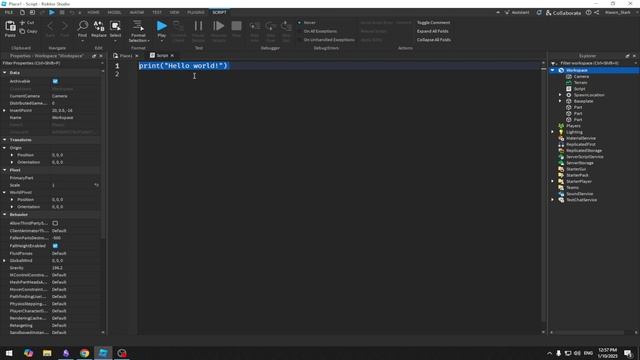Select StarterPack in Explorer
The width and height of the screenshot is (640, 360).
click(578, 175)
